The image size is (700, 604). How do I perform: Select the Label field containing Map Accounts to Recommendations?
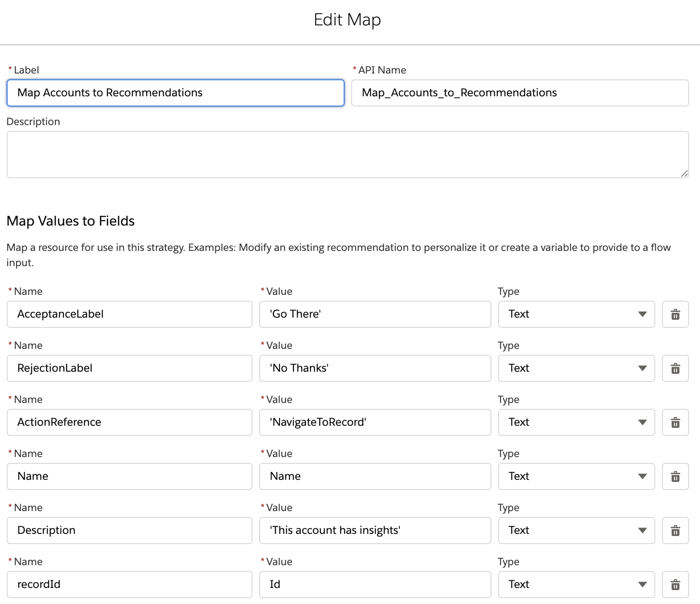point(175,93)
